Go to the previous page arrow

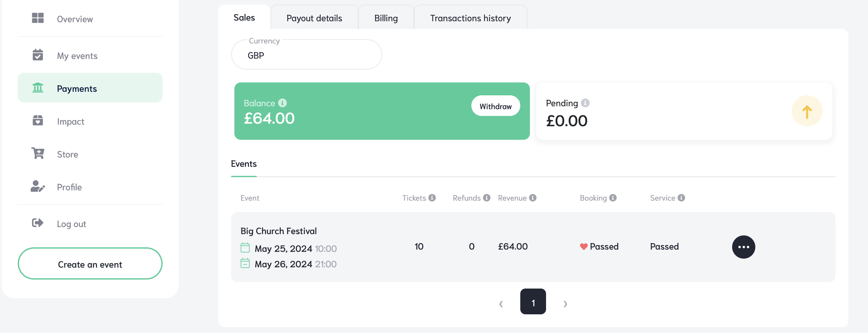click(x=501, y=303)
